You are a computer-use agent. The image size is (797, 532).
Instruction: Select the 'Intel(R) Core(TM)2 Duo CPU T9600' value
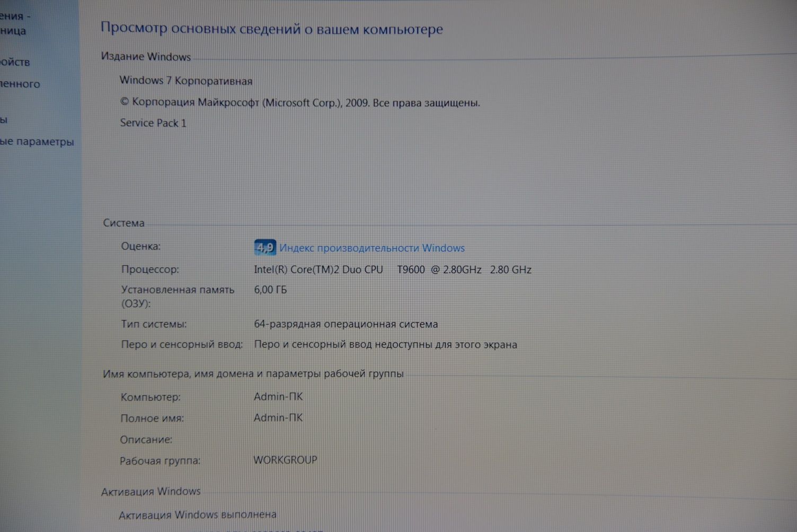point(339,270)
